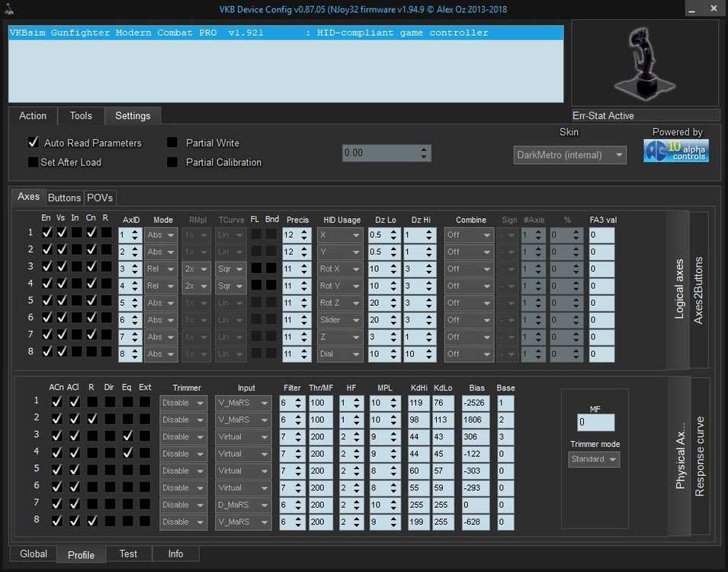Tick the Set After Load checkbox
Viewport: 728px width, 572px height.
pyautogui.click(x=34, y=162)
